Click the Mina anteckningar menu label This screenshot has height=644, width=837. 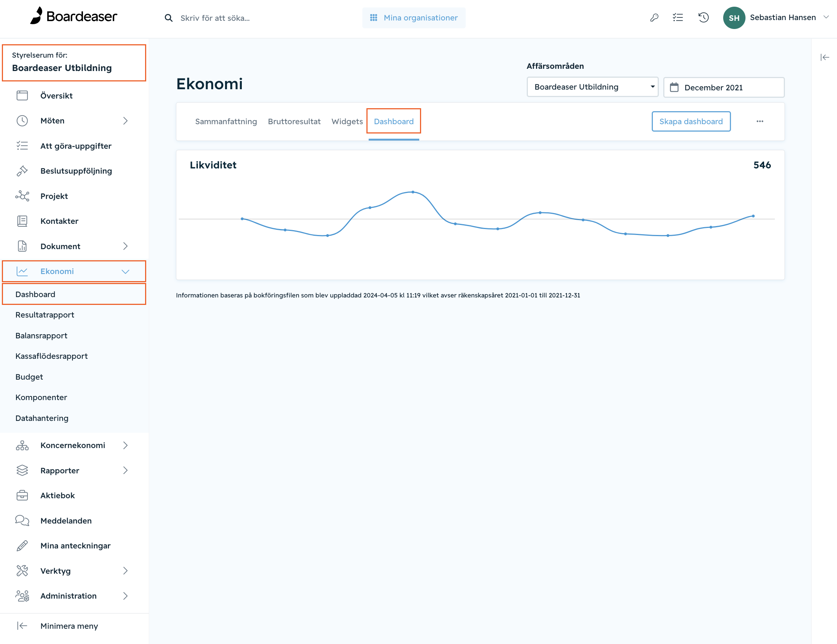[x=76, y=545]
